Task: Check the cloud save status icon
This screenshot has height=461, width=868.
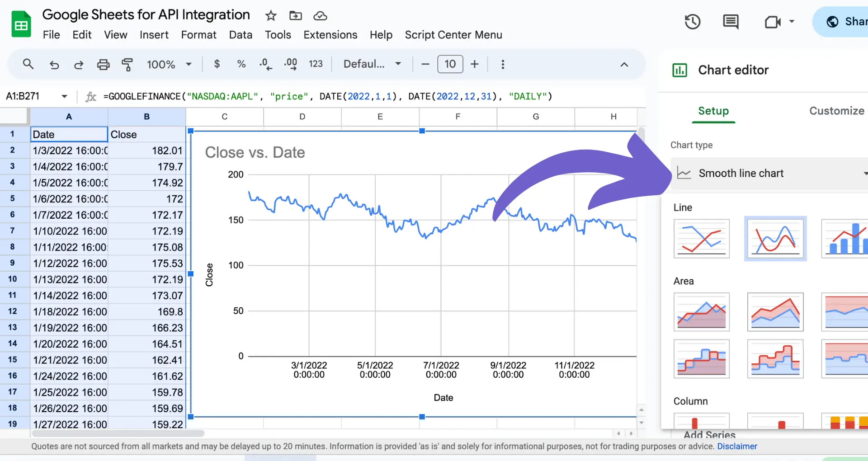Action: tap(320, 16)
